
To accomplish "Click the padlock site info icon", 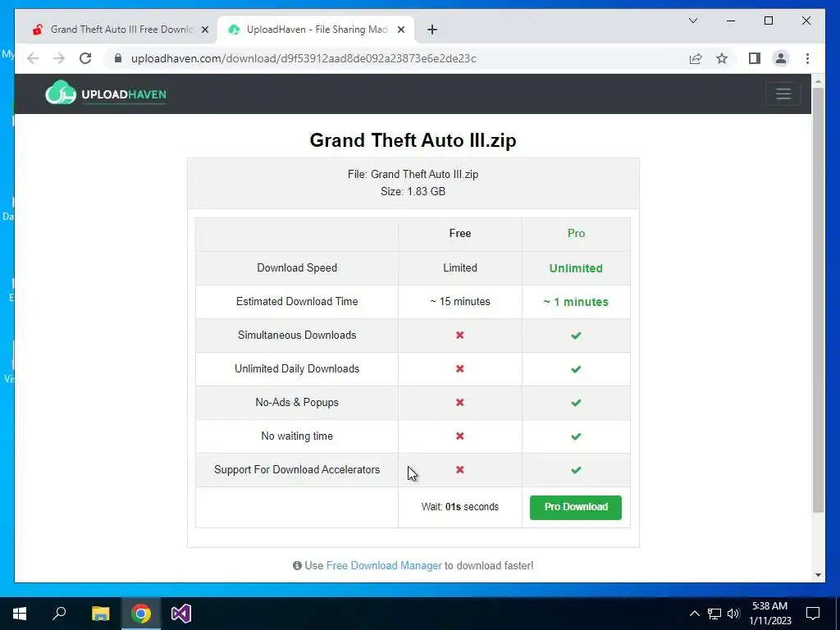I will pos(118,58).
